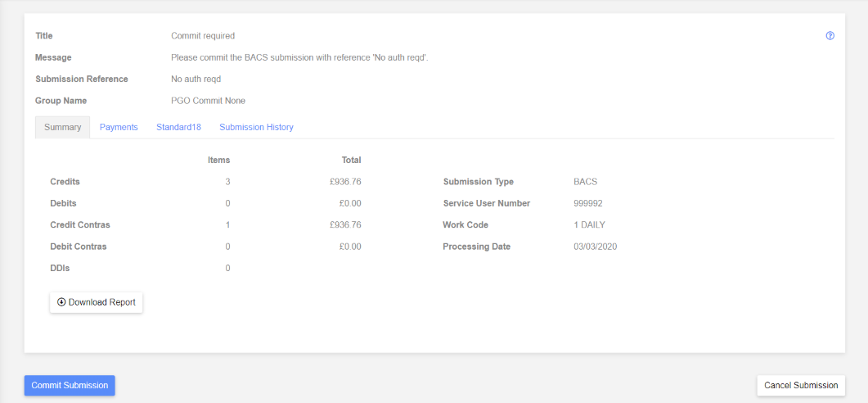Open the Standard18 tab

tap(178, 128)
